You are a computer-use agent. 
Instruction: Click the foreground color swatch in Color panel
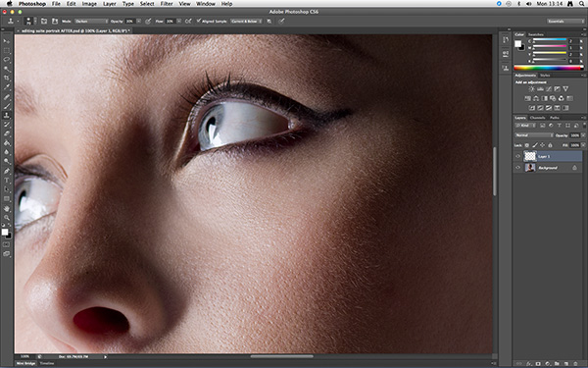pos(517,44)
